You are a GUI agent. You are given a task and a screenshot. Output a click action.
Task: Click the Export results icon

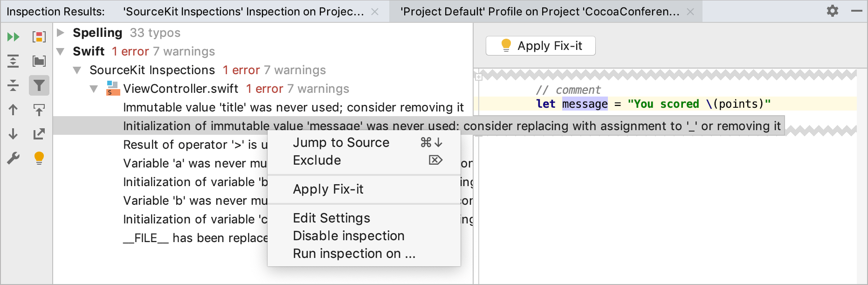point(39,134)
